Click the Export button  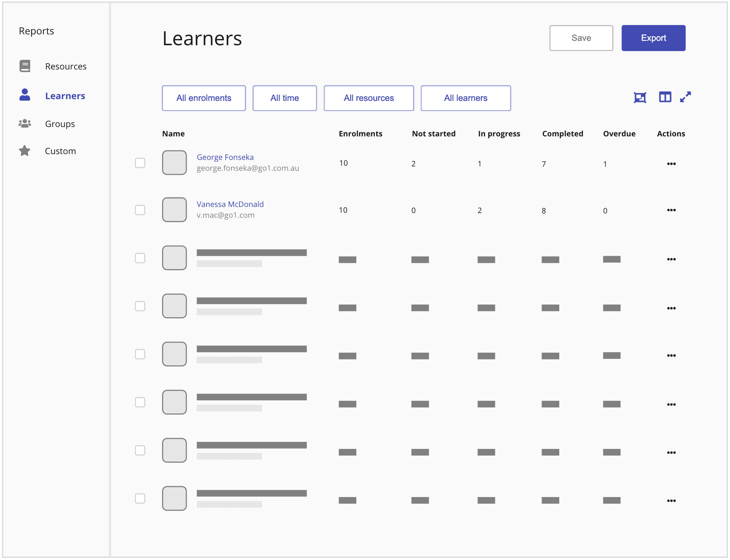pos(653,38)
